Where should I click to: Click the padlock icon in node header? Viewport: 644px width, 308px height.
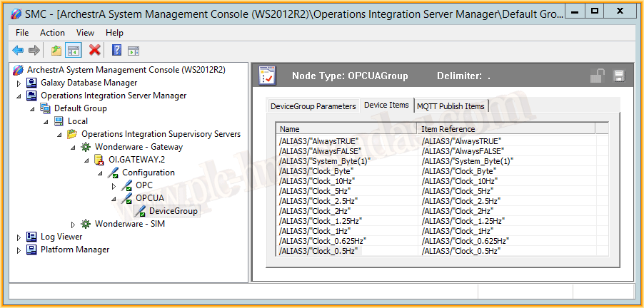(598, 76)
